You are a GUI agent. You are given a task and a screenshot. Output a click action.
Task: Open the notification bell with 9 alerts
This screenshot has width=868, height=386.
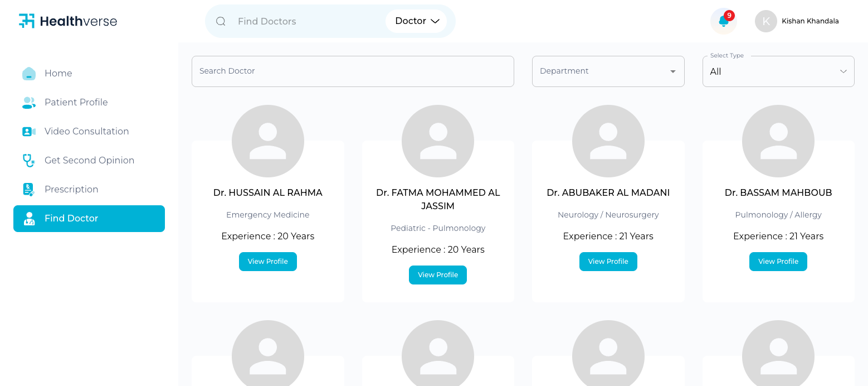click(x=723, y=21)
